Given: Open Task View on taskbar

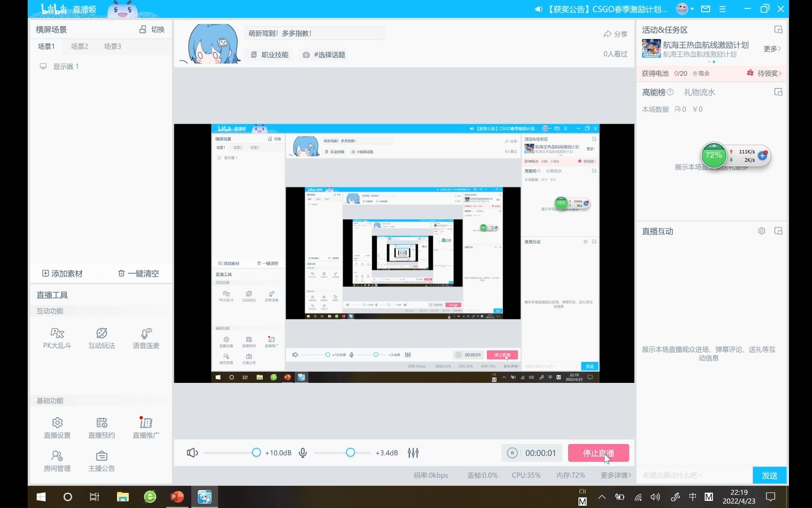Looking at the screenshot, I should click(94, 497).
